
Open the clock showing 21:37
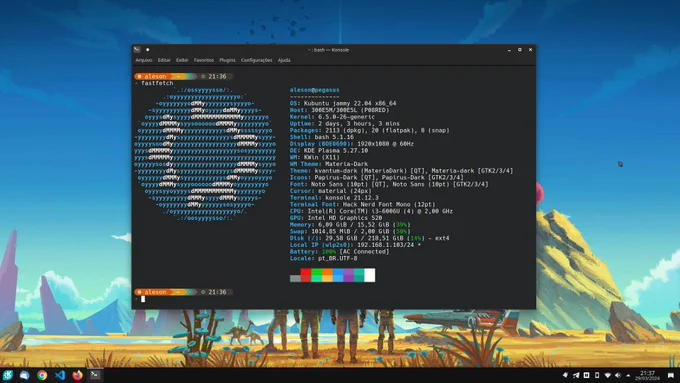[x=647, y=375]
